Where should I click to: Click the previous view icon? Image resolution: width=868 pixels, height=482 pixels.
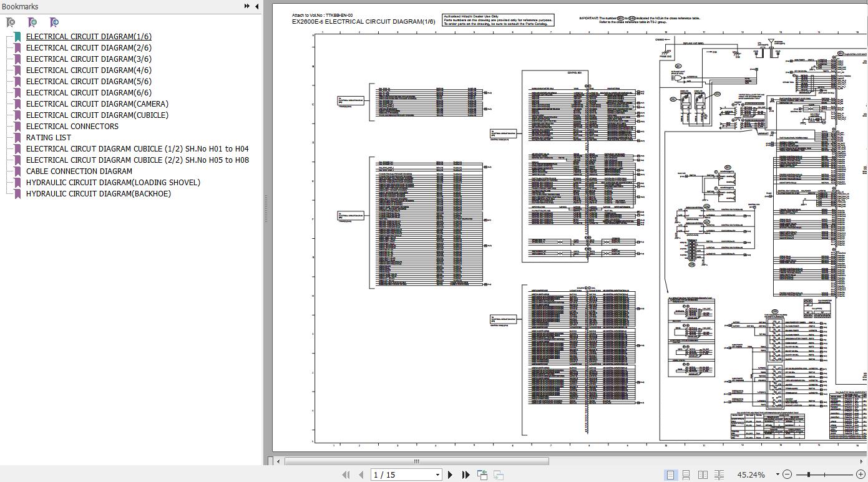(482, 475)
